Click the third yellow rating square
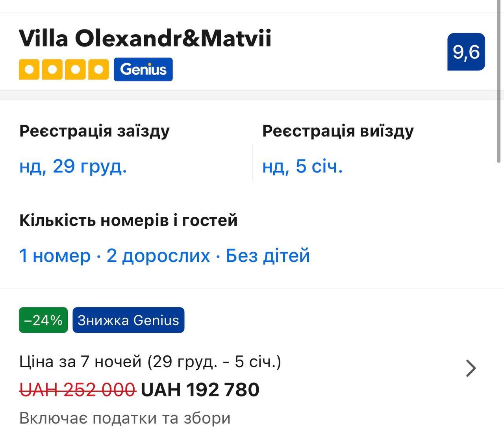 coord(75,70)
